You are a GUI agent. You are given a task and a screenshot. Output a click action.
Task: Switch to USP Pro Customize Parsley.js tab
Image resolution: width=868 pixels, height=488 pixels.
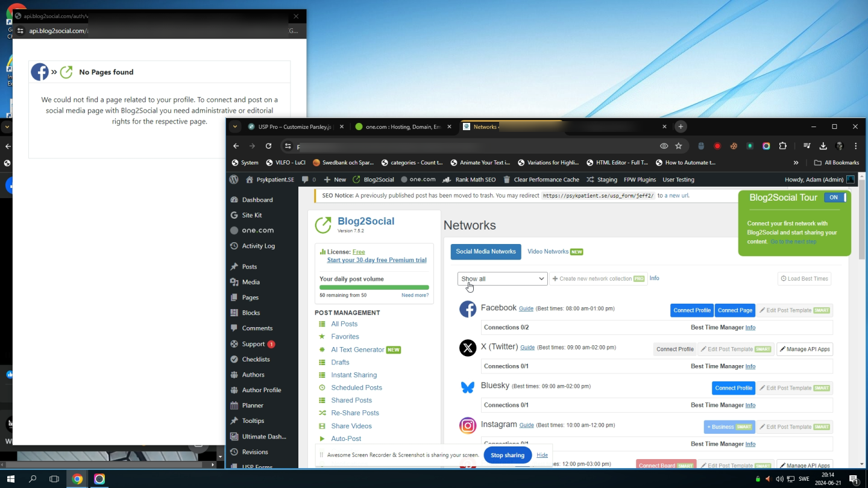pos(295,127)
